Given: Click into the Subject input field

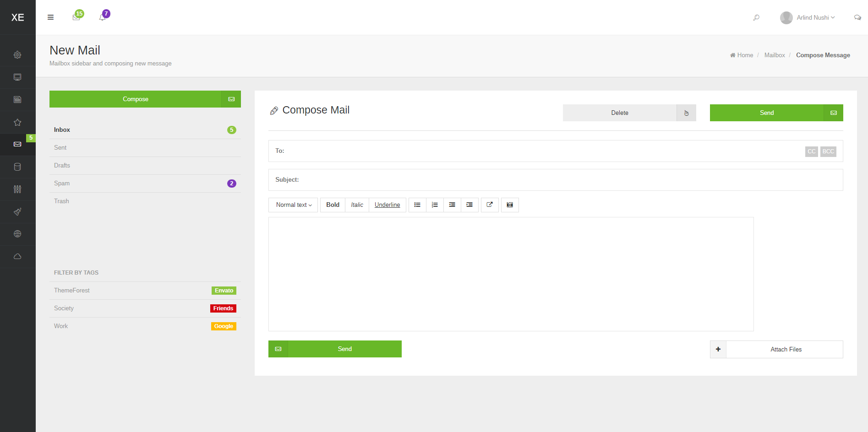Looking at the screenshot, I should click(568, 180).
